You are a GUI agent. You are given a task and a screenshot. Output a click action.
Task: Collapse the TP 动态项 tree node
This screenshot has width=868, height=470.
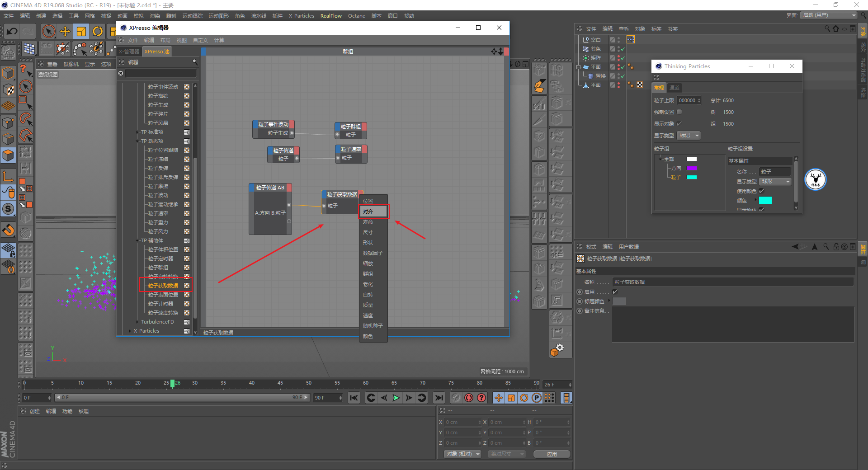[x=137, y=141]
